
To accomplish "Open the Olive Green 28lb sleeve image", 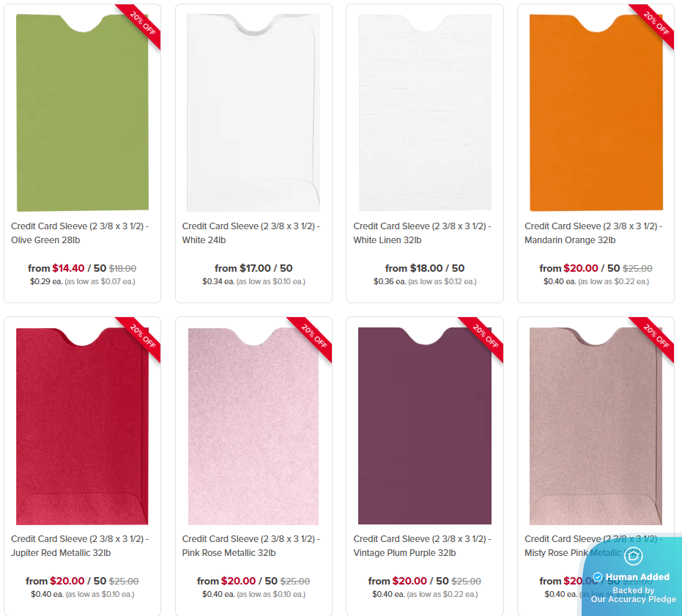I will point(82,112).
